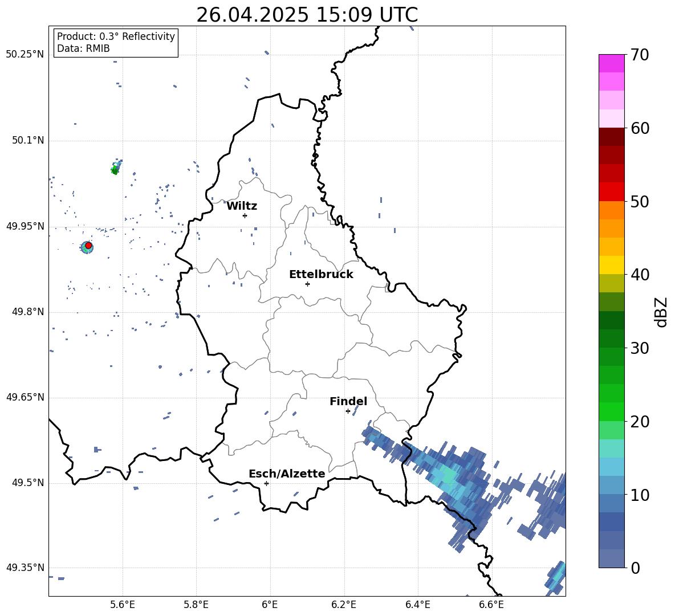675x616 pixels.
Task: Click the Esch/Alzette city label
Action: 287,474
